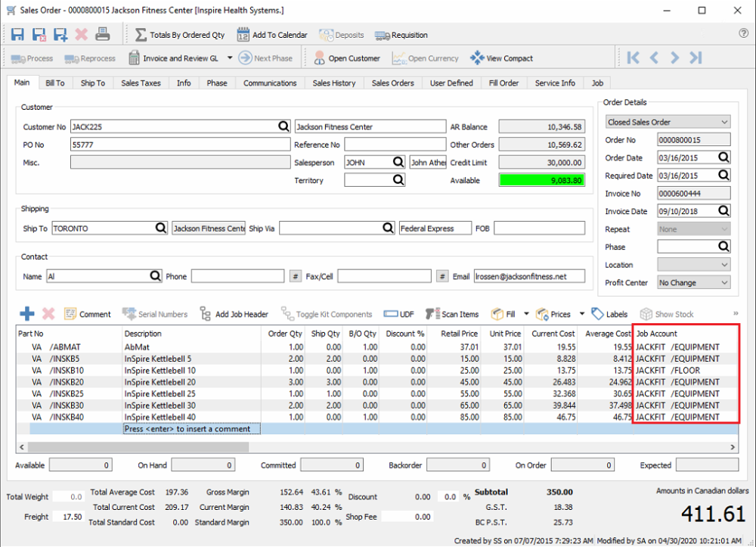
Task: Open the Service Info tab
Action: 555,83
